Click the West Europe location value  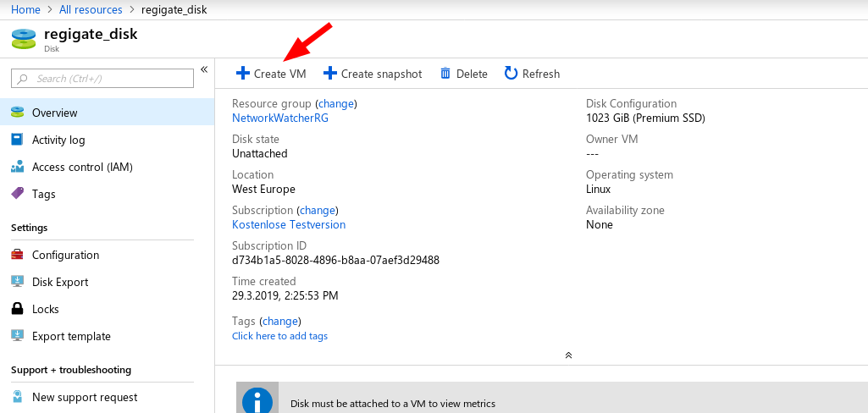263,189
